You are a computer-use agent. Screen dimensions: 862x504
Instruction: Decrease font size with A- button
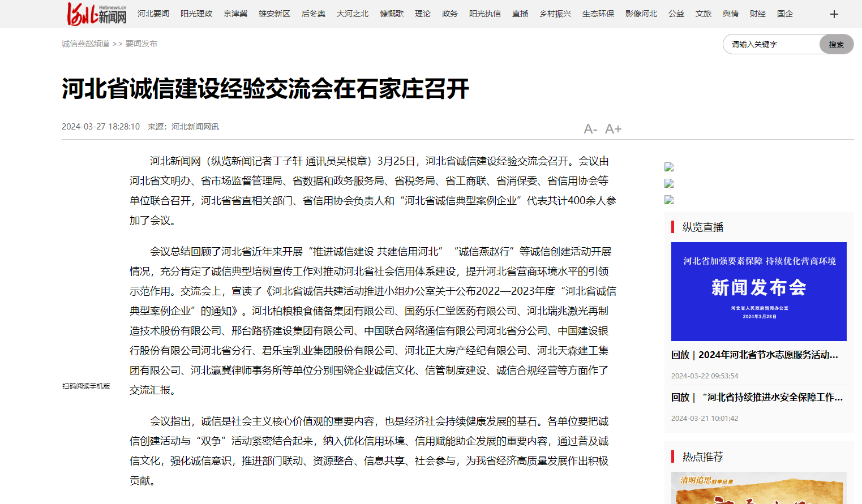point(590,129)
